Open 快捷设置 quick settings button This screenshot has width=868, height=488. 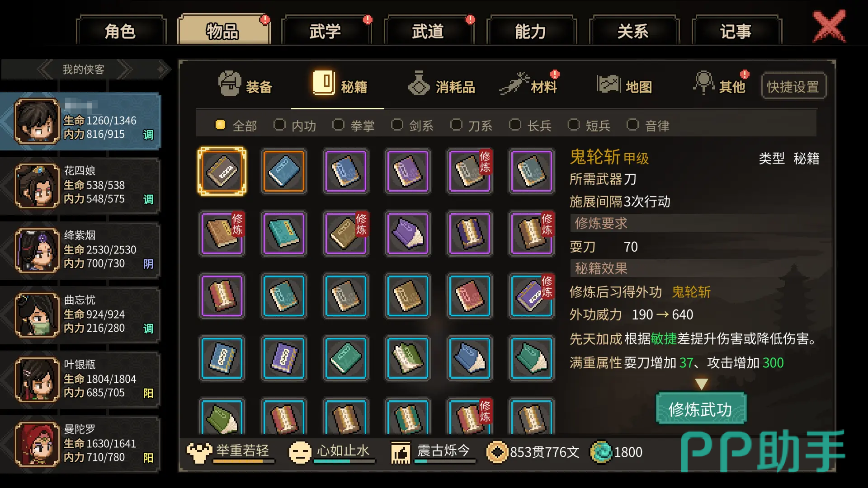pos(793,86)
